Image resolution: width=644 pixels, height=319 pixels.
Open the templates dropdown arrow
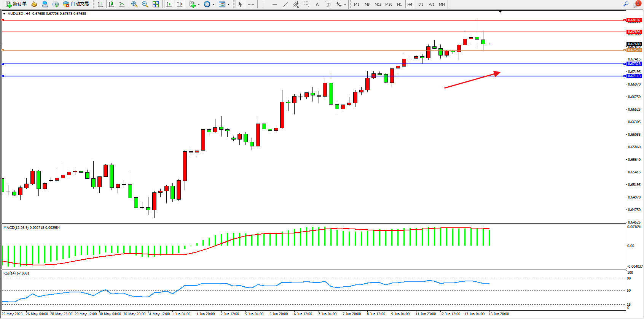(x=228, y=5)
